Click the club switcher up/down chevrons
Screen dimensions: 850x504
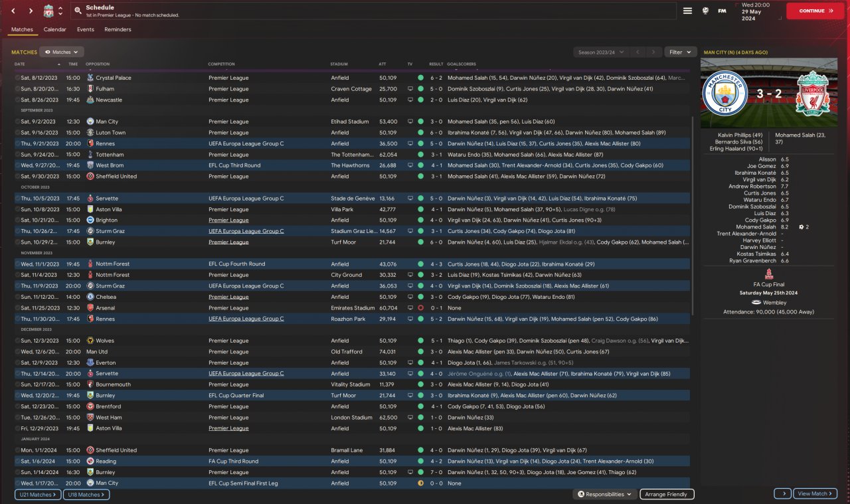(x=60, y=11)
